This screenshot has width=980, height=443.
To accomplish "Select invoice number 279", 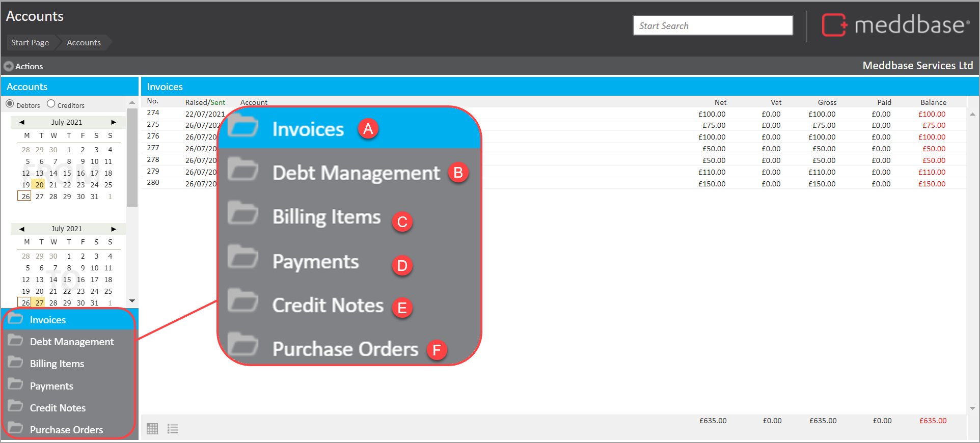I will [x=153, y=171].
